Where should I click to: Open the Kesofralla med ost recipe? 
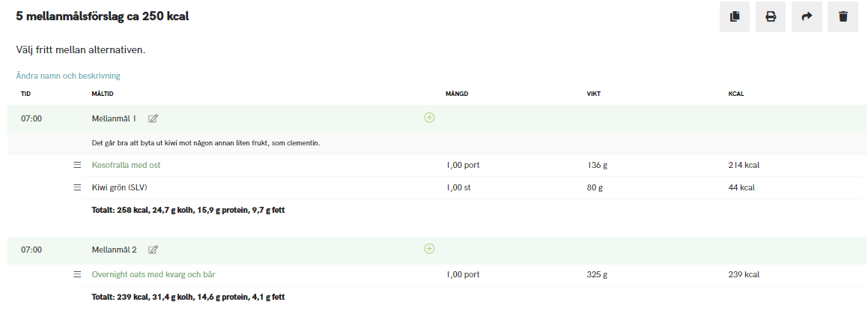pyautogui.click(x=126, y=165)
